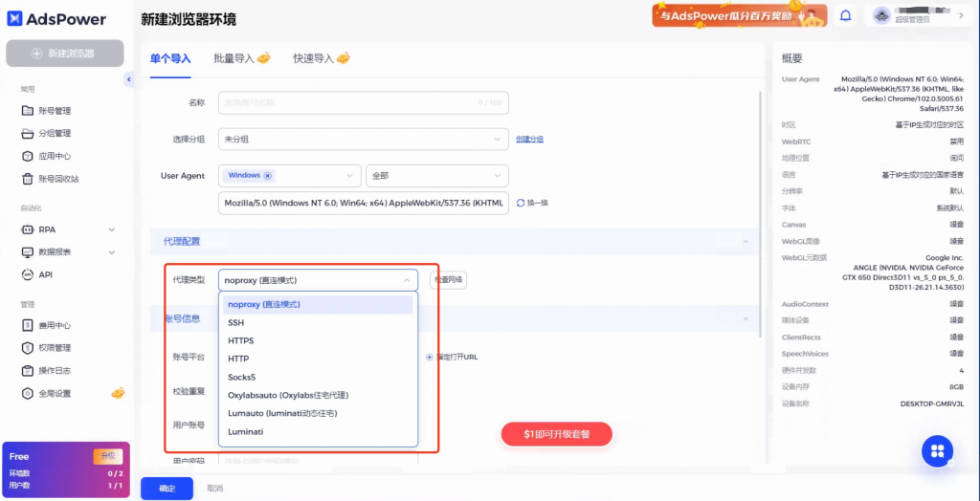Collapse the sidebar with the arrow handle
The width and height of the screenshot is (980, 501).
pyautogui.click(x=128, y=80)
